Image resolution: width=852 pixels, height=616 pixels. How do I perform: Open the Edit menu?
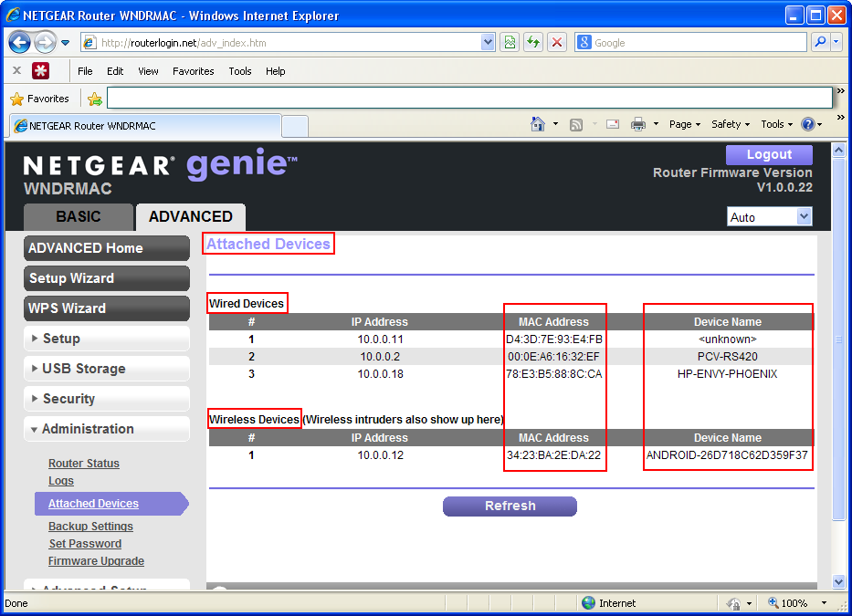115,71
